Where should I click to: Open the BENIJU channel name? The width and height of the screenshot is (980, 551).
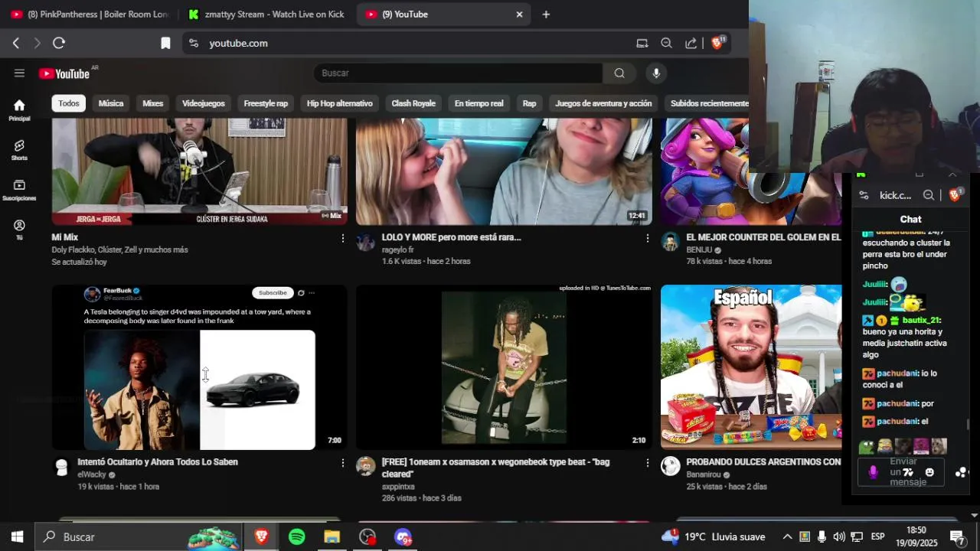[x=699, y=249]
